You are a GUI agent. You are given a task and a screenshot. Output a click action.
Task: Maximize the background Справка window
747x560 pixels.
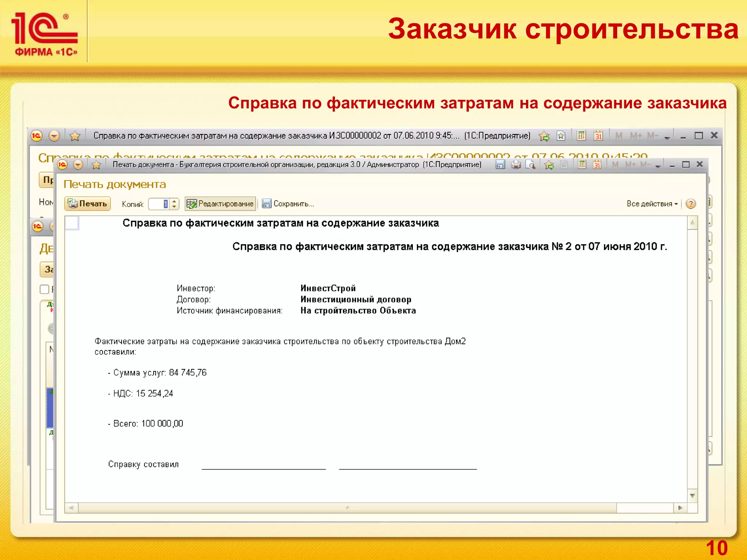point(698,136)
